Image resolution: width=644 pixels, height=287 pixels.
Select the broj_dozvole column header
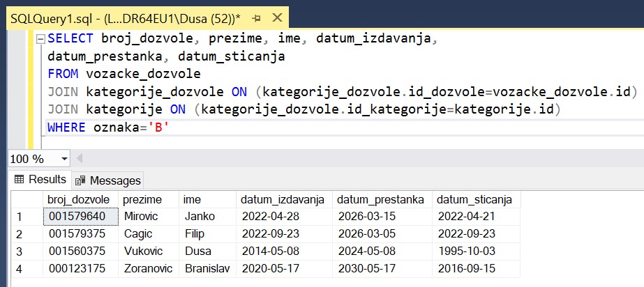click(x=79, y=200)
